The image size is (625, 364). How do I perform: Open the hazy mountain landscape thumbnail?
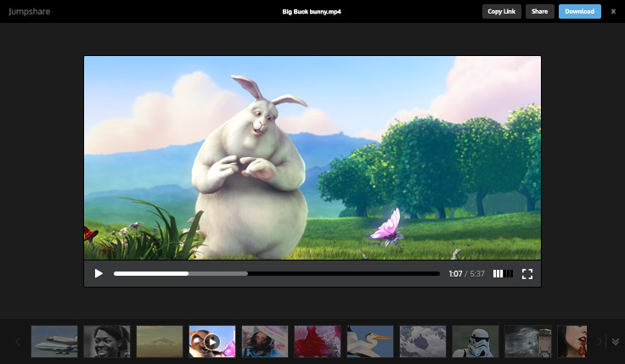coord(160,341)
